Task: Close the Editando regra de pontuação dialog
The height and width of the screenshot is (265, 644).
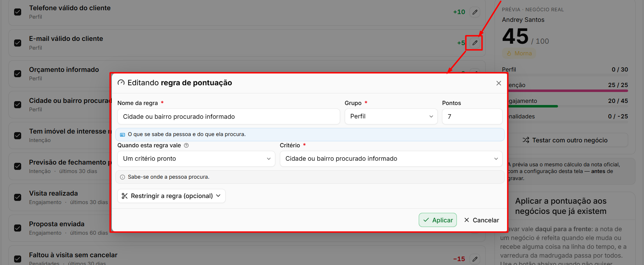Action: tap(498, 83)
